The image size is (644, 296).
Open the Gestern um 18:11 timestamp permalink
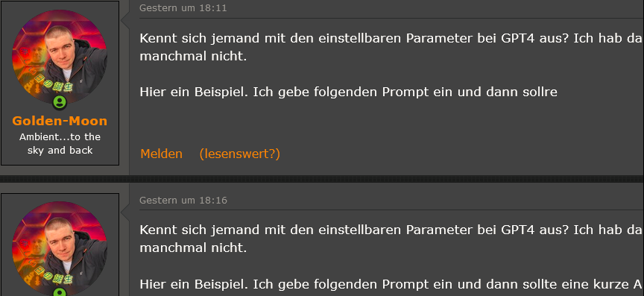tap(183, 8)
